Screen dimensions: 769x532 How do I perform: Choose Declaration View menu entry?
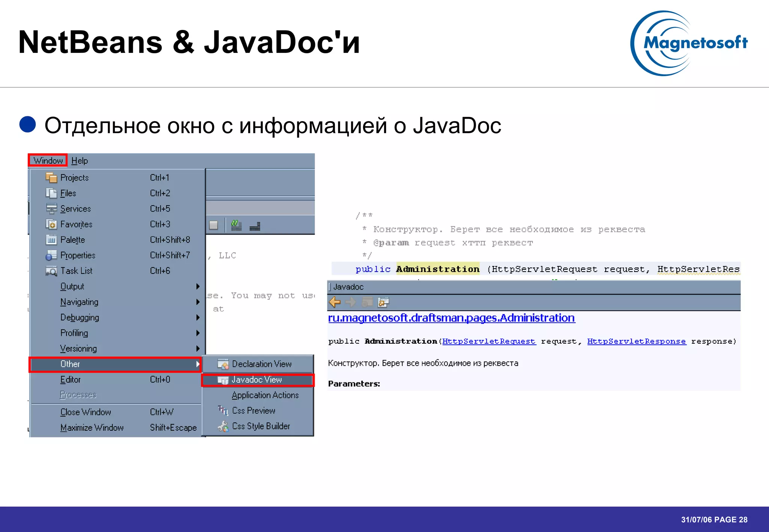[x=258, y=364]
